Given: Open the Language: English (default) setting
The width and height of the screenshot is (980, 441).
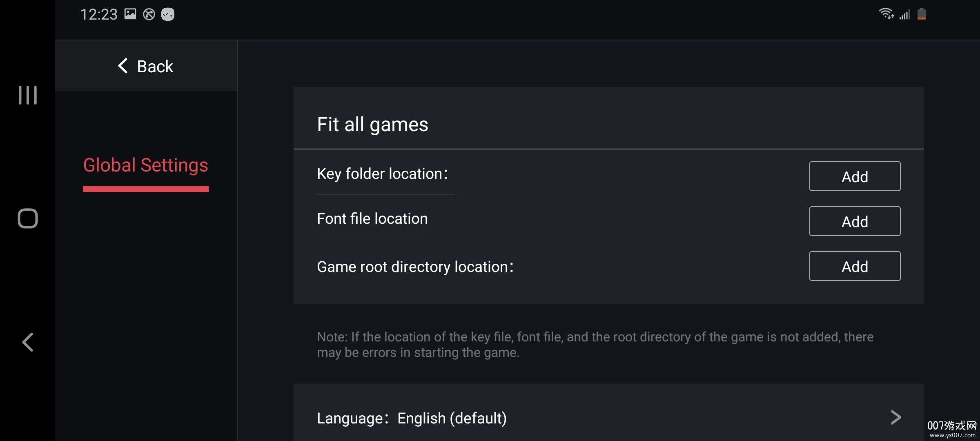Looking at the screenshot, I should (x=412, y=418).
